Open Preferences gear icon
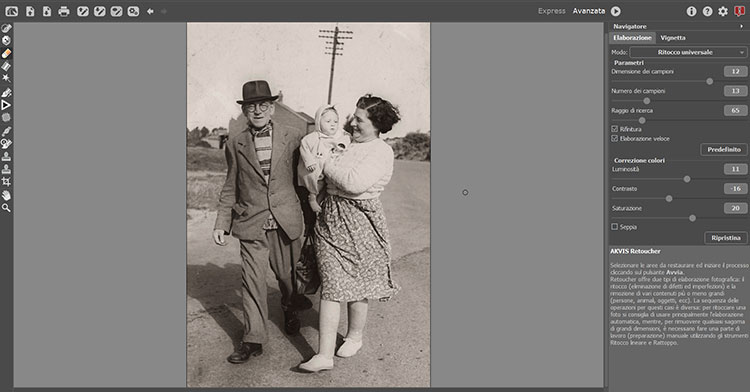The image size is (750, 392). pos(723,11)
